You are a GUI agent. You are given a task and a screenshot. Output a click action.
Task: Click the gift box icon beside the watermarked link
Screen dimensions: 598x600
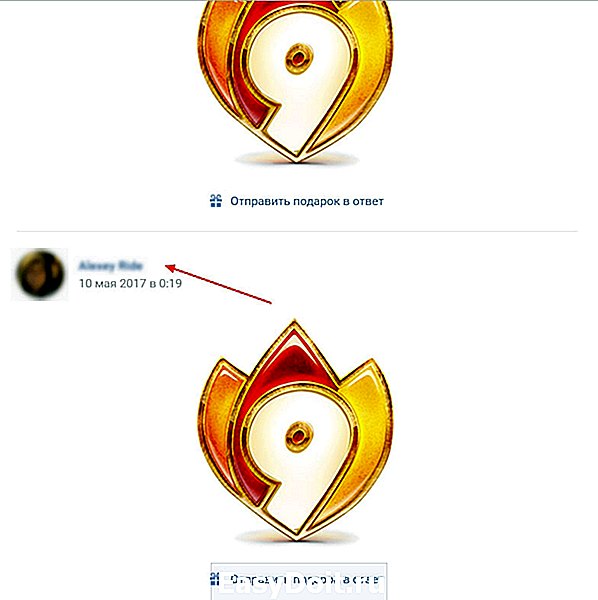[215, 579]
